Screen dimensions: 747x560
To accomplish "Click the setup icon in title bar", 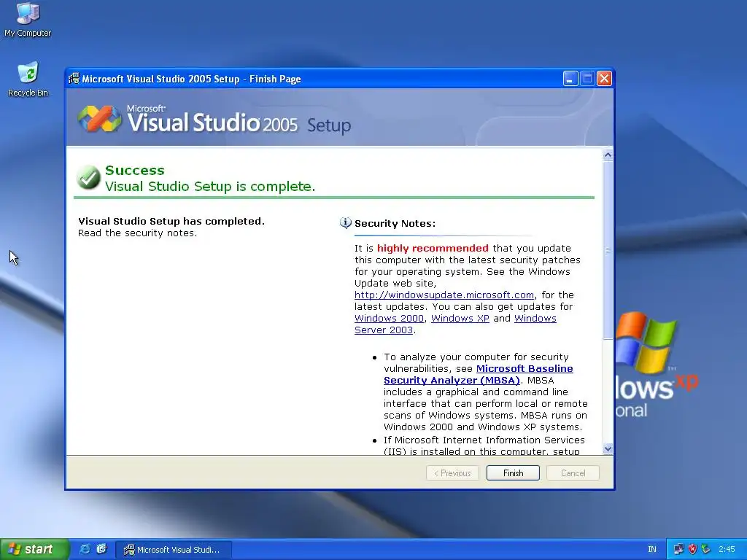I will coord(74,79).
